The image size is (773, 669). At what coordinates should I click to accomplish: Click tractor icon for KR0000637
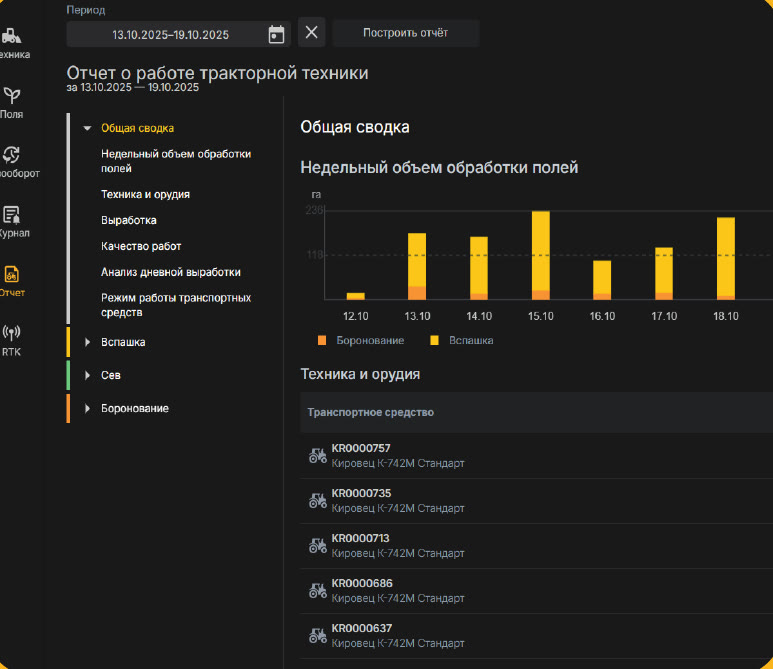(317, 635)
